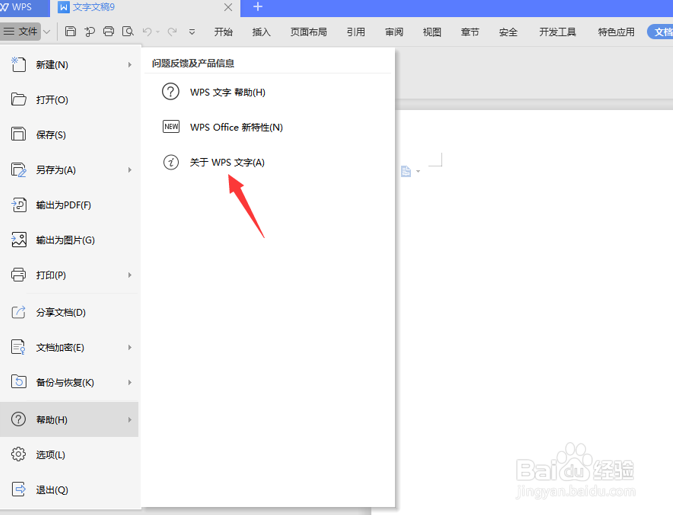This screenshot has width=673, height=515.
Task: Click the Redo arrow icon
Action: click(x=172, y=32)
